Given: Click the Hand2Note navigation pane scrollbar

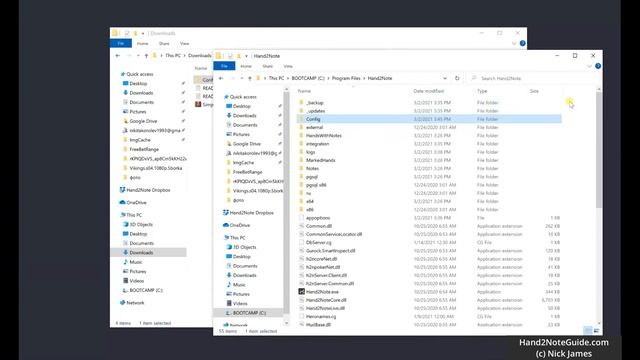Looking at the screenshot, I should [286, 204].
